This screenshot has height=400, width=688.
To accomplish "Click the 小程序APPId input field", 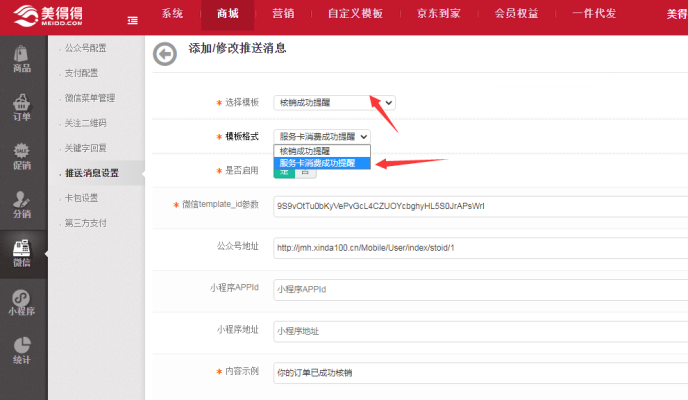I will tap(480, 289).
